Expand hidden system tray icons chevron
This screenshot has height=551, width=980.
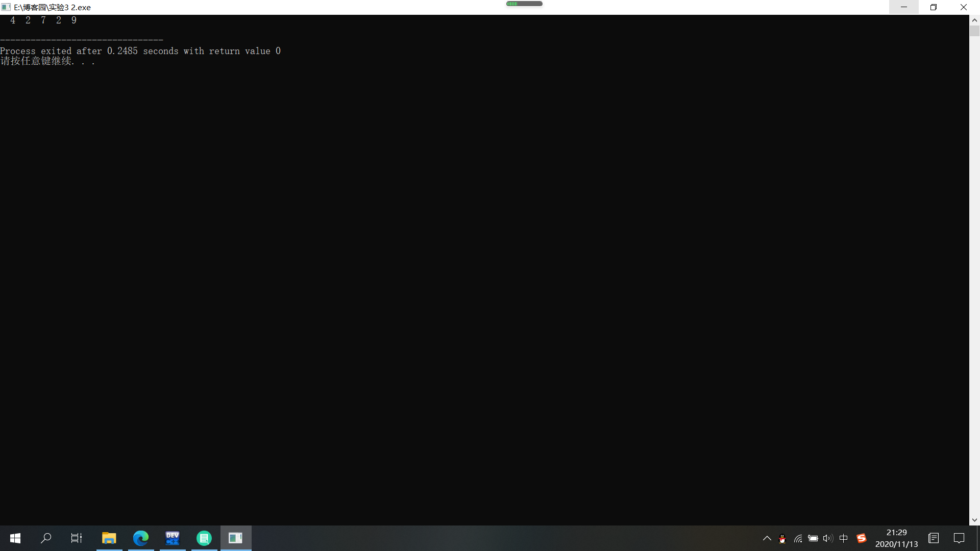[767, 538]
